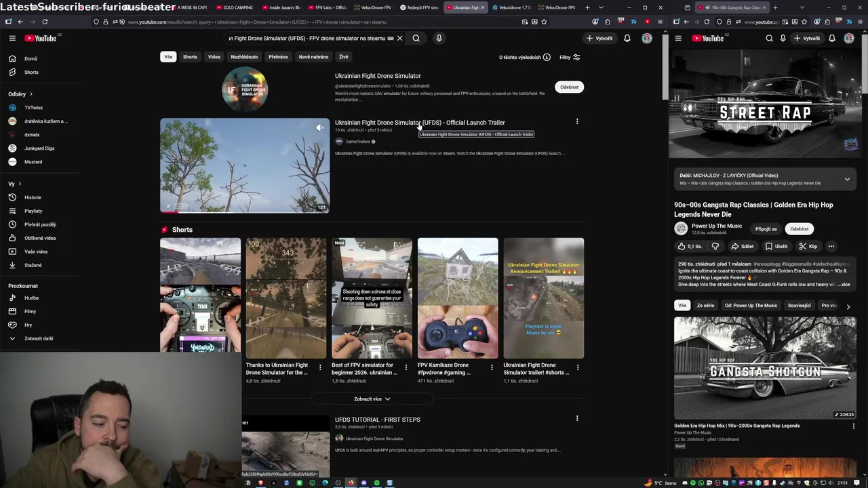Open Playlisty in the sidebar
The image size is (868, 488).
[x=33, y=211]
